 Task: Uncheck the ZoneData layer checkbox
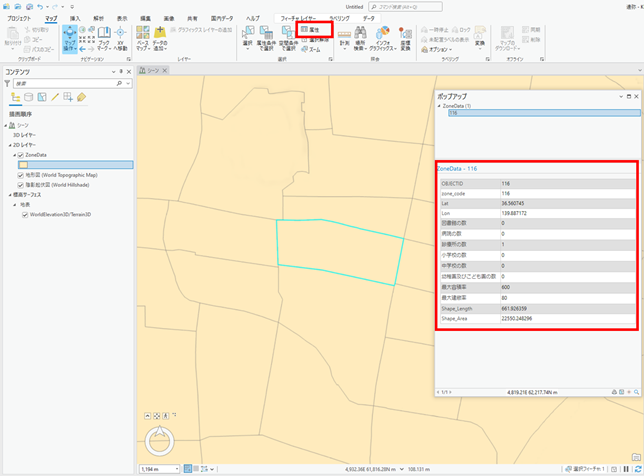pyautogui.click(x=21, y=155)
